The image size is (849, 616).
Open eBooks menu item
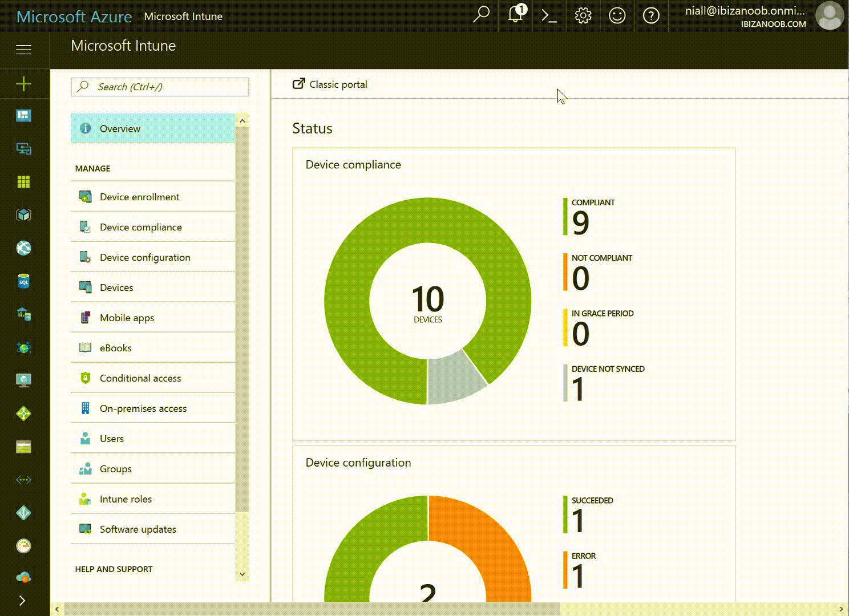point(152,348)
